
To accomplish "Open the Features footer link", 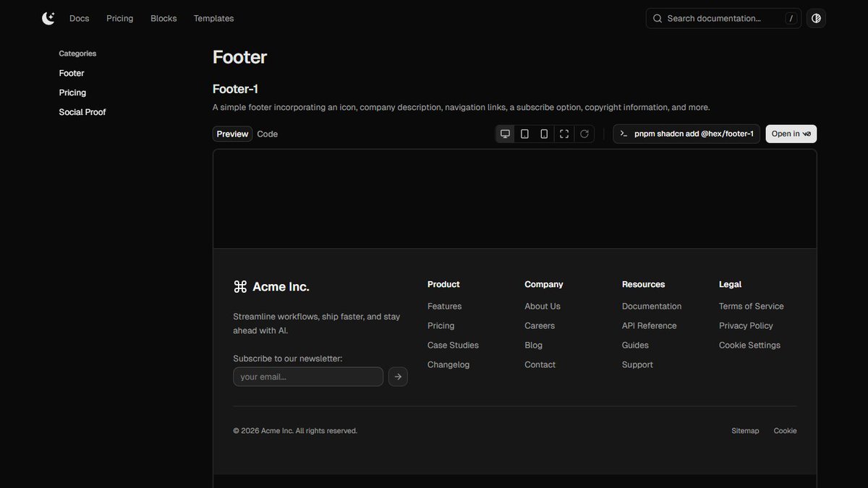I will 444,307.
